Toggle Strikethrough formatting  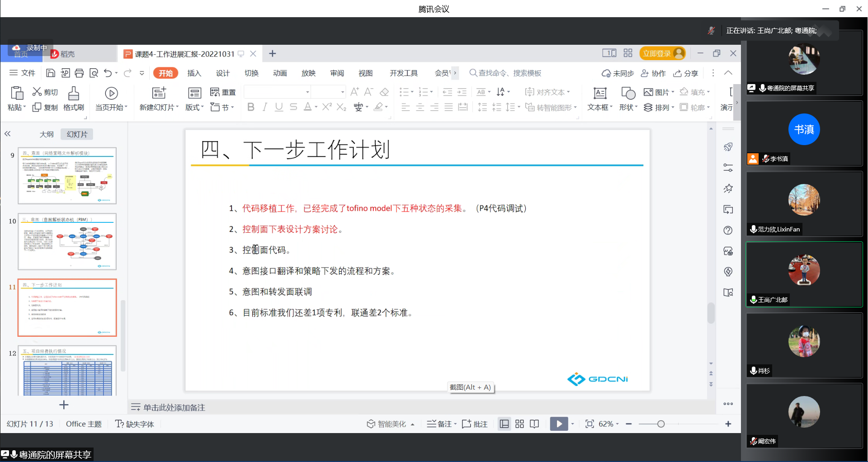pos(293,107)
